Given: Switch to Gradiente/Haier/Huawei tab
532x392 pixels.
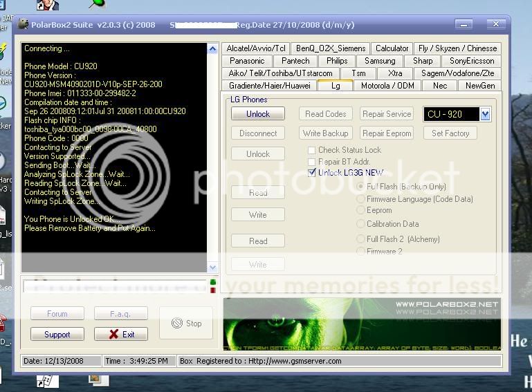Looking at the screenshot, I should pos(269,86).
